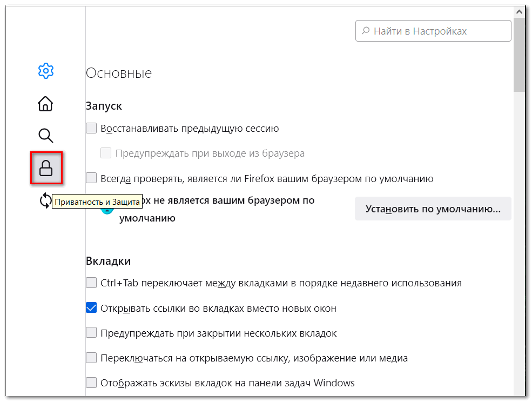This screenshot has width=532, height=402.
Task: Open the Home settings house icon
Action: [45, 104]
